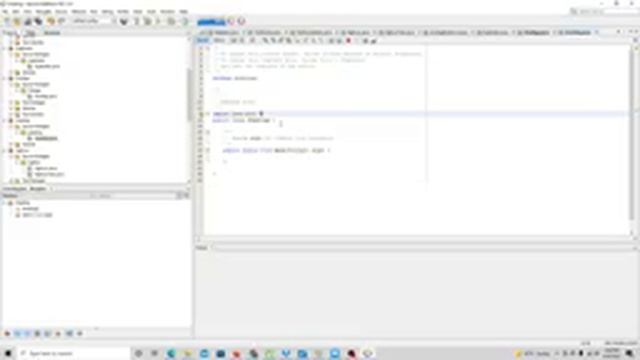Toggle Highlight Search in editor toolbar
This screenshot has width=640, height=360.
tap(289, 41)
